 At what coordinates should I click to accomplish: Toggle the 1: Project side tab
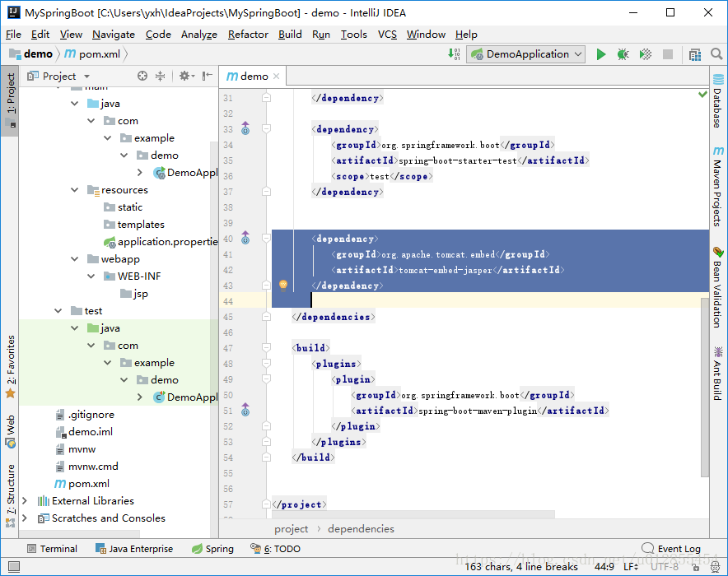tap(10, 100)
